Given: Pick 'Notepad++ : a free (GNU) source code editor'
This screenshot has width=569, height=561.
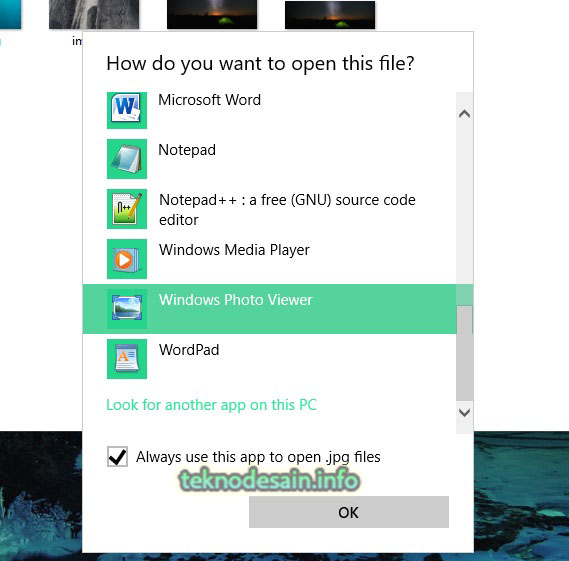Looking at the screenshot, I should [287, 210].
